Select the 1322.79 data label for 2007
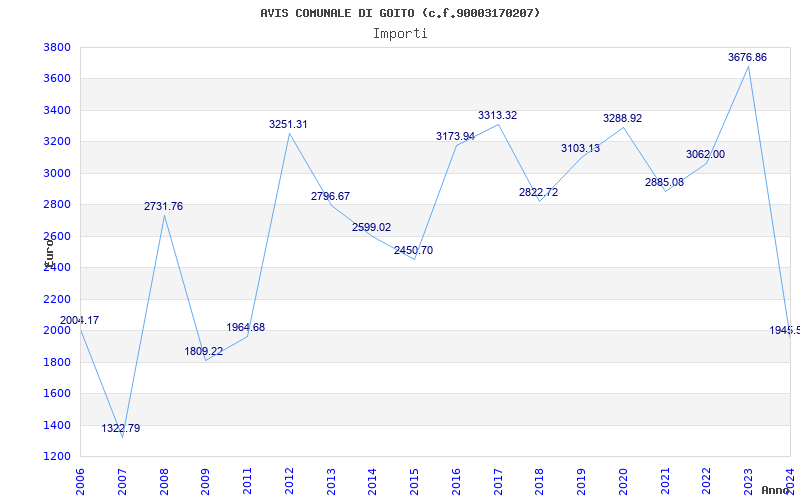The height and width of the screenshot is (500, 800). coord(120,428)
